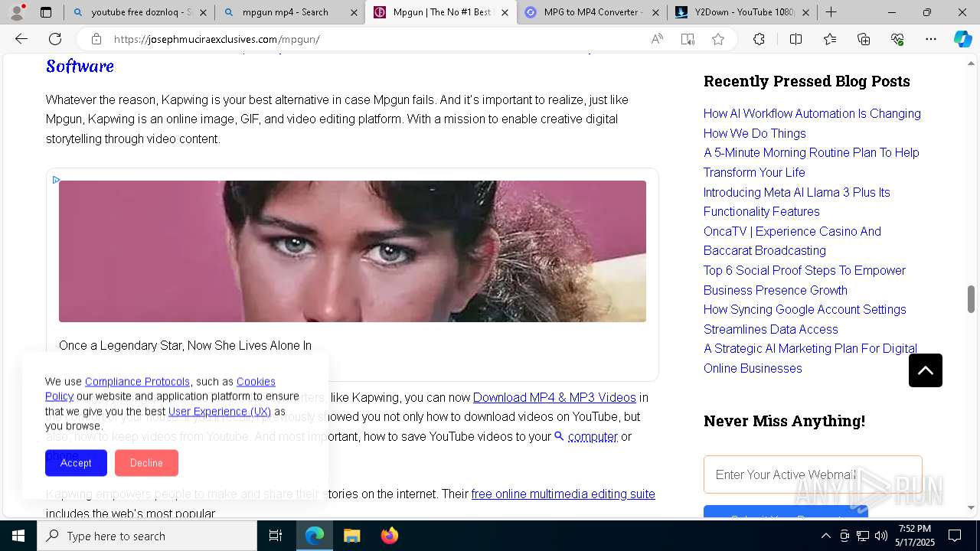Click the AdChoices icon on the ad
Image resolution: width=980 pixels, height=551 pixels.
coord(56,180)
